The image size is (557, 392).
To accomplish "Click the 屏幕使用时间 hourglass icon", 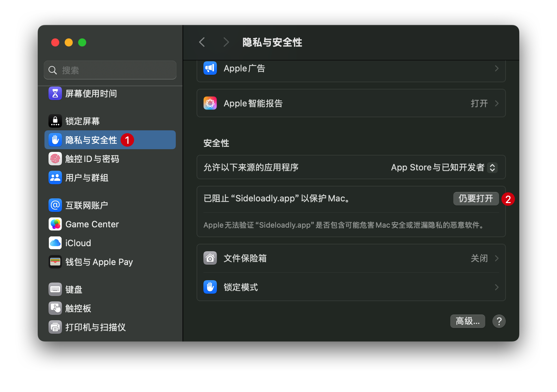I will pyautogui.click(x=55, y=94).
